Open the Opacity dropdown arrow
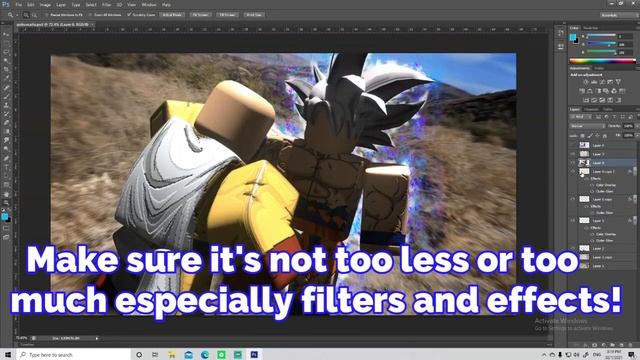Screen dimensions: 640x360 (x=637, y=126)
